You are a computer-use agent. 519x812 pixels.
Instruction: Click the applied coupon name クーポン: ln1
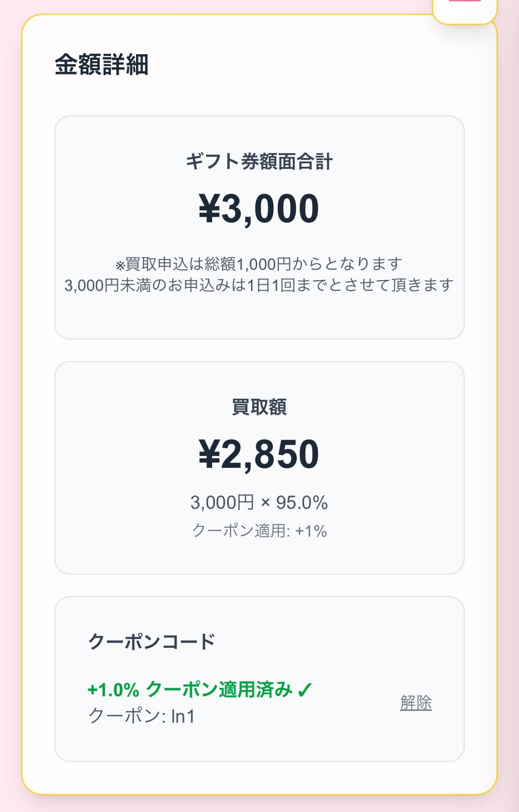point(141,716)
